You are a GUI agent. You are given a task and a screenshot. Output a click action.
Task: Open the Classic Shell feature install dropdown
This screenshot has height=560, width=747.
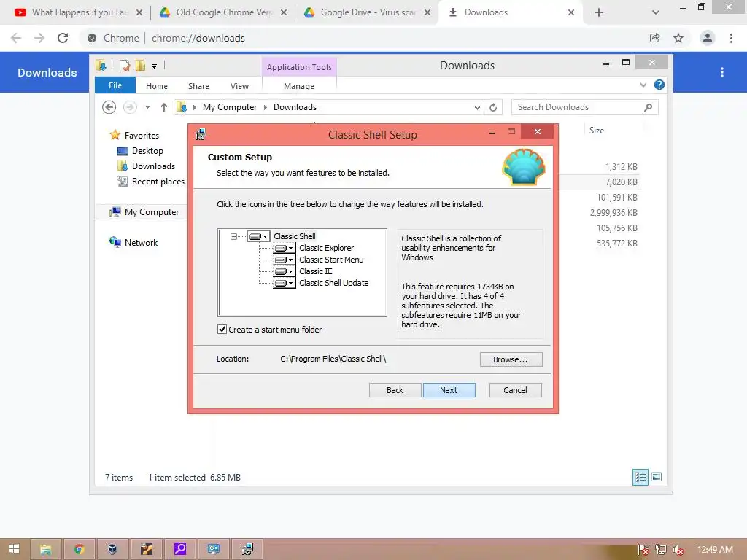point(259,236)
